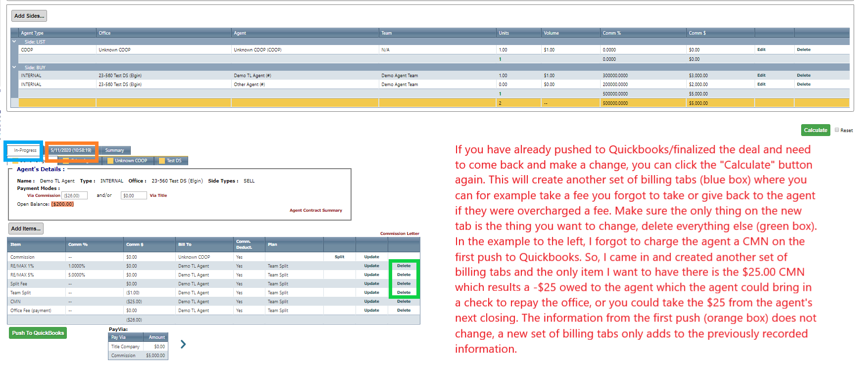The image size is (868, 369).
Task: Edit the COOP row in sides table
Action: [x=761, y=49]
